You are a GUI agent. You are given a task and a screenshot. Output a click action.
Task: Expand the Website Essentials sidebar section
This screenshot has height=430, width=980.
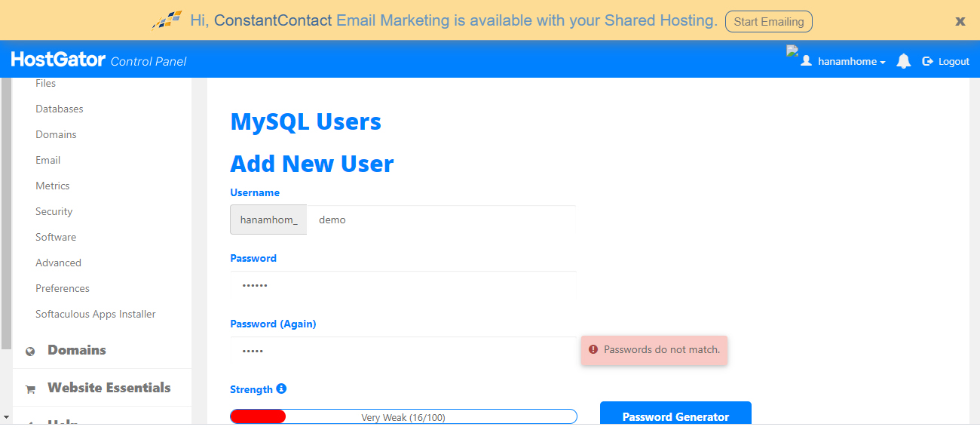coord(109,388)
